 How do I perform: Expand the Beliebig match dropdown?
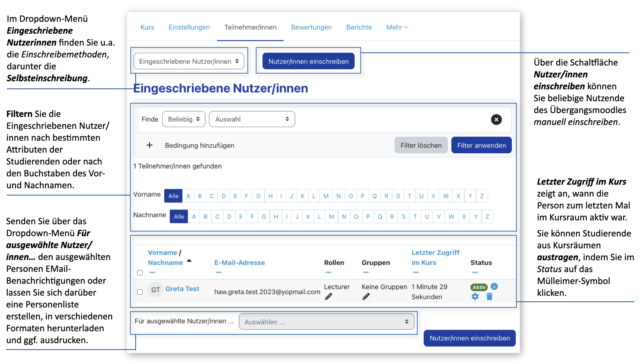click(184, 119)
